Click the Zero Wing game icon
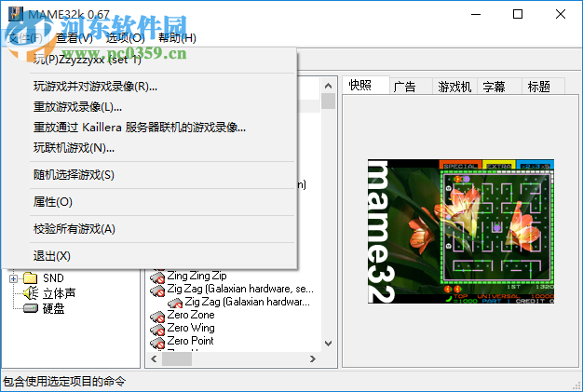583x392 pixels. point(157,329)
